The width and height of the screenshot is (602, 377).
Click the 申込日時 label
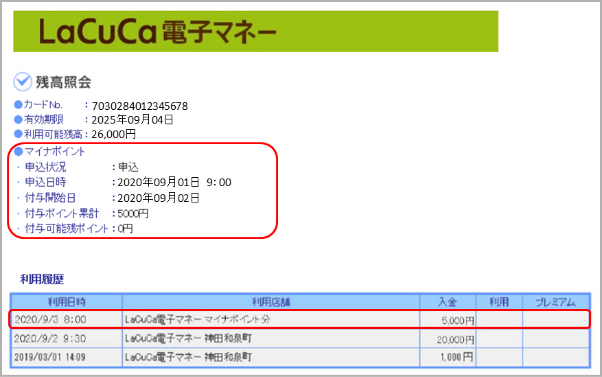[46, 182]
